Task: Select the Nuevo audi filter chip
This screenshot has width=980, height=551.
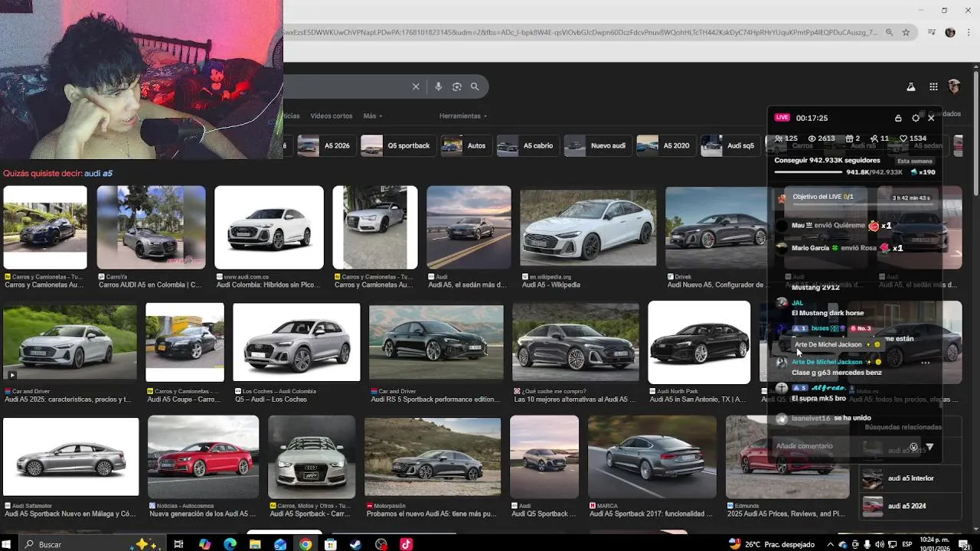Action: 596,145
